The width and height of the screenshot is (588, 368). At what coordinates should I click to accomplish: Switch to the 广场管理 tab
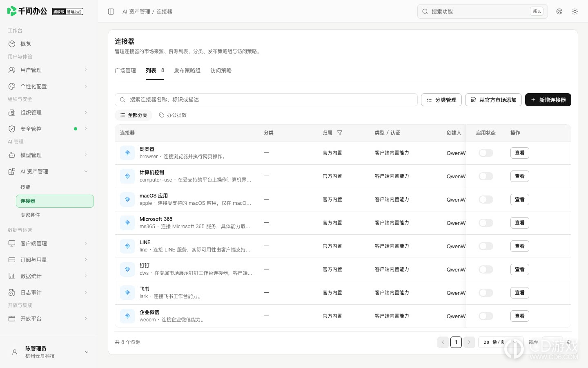click(125, 70)
